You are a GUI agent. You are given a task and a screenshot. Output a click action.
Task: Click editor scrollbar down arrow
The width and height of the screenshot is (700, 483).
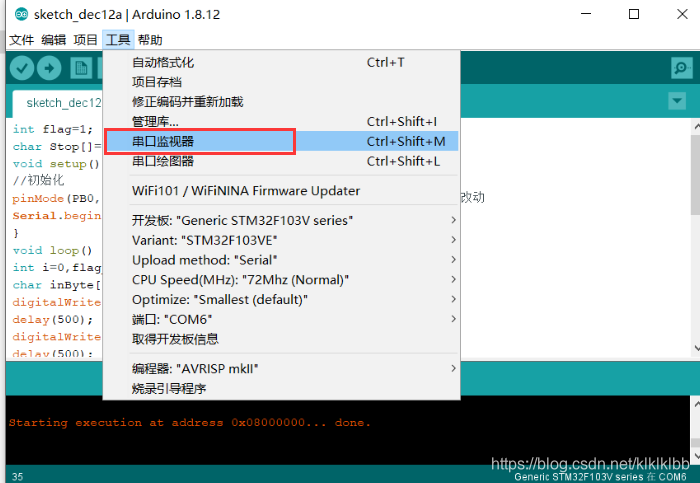tap(696, 348)
